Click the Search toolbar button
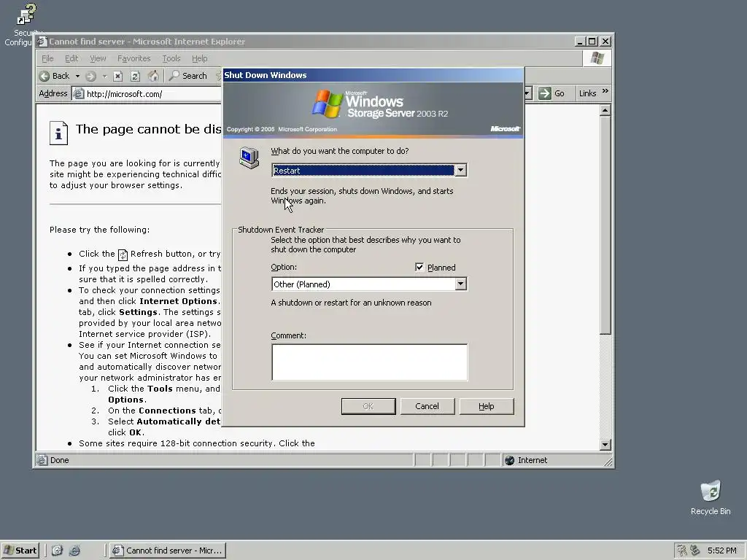747x560 pixels. pos(189,76)
